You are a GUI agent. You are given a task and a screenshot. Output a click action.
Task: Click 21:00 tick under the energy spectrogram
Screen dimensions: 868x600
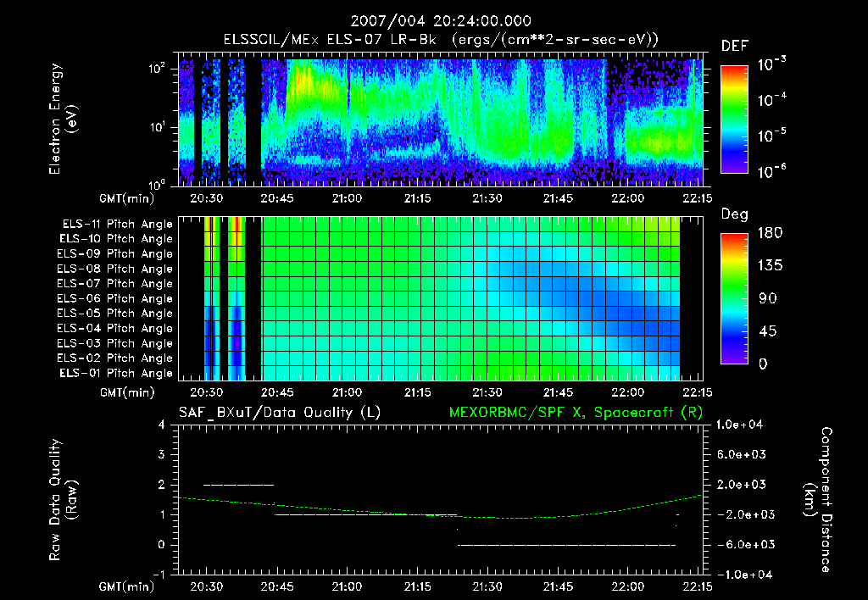pyautogui.click(x=347, y=198)
